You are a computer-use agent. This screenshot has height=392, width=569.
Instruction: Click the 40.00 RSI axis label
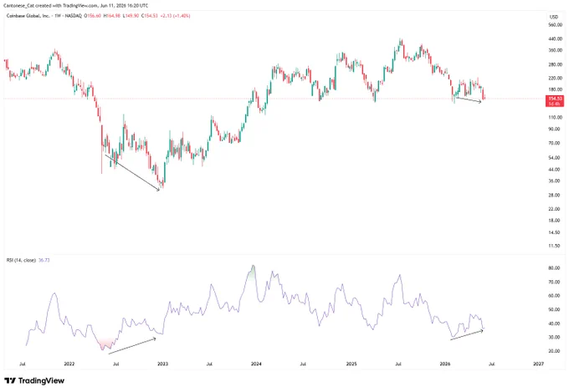click(556, 323)
